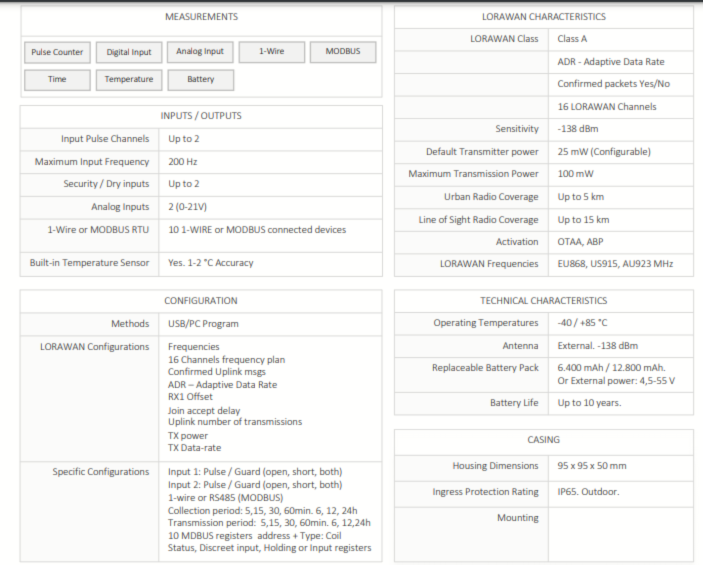Click 'External. -138 dBm' antenna value
Viewport: 703px width, 565px height.
click(x=598, y=346)
